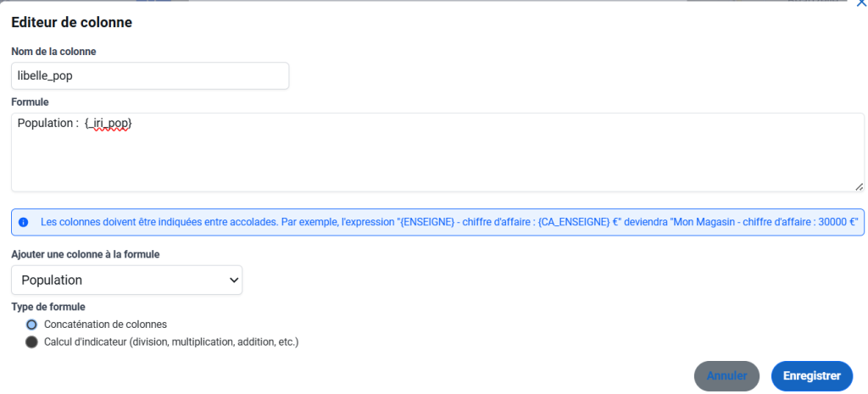
Task: Close the column editor with the top-right X
Action: [x=861, y=3]
